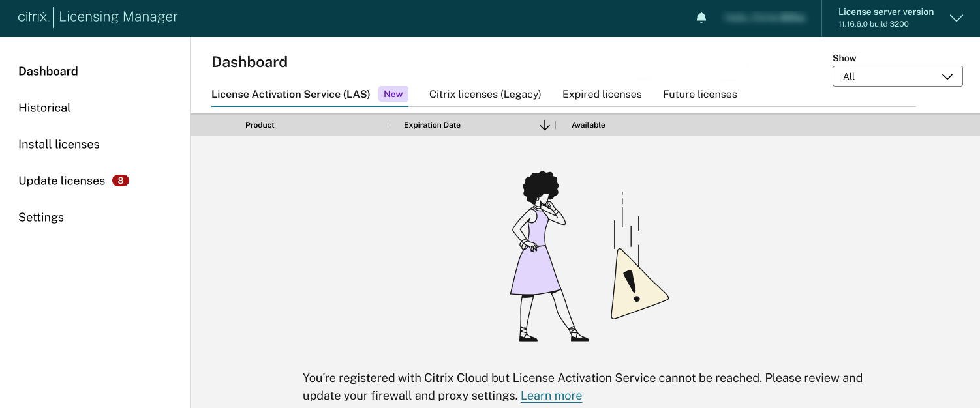980x408 pixels.
Task: Select License Activation Service (LAS) tab
Action: tap(290, 94)
